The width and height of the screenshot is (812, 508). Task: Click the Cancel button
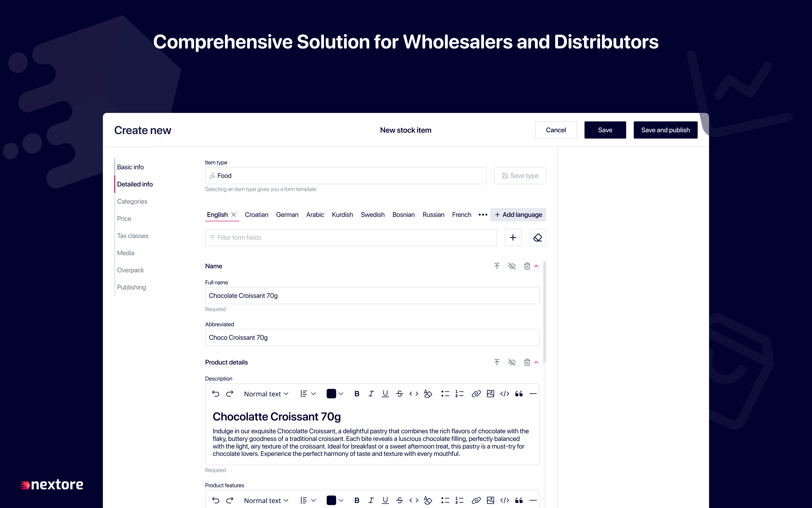[556, 130]
